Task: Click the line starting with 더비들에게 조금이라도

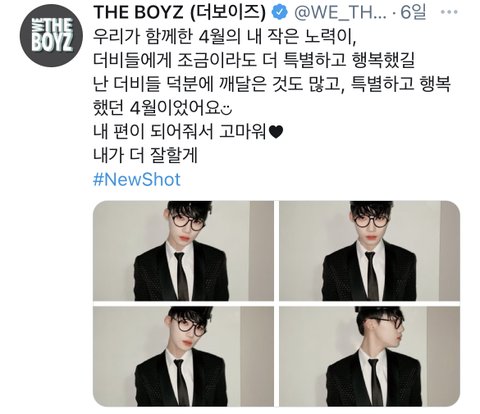Action: [x=254, y=60]
